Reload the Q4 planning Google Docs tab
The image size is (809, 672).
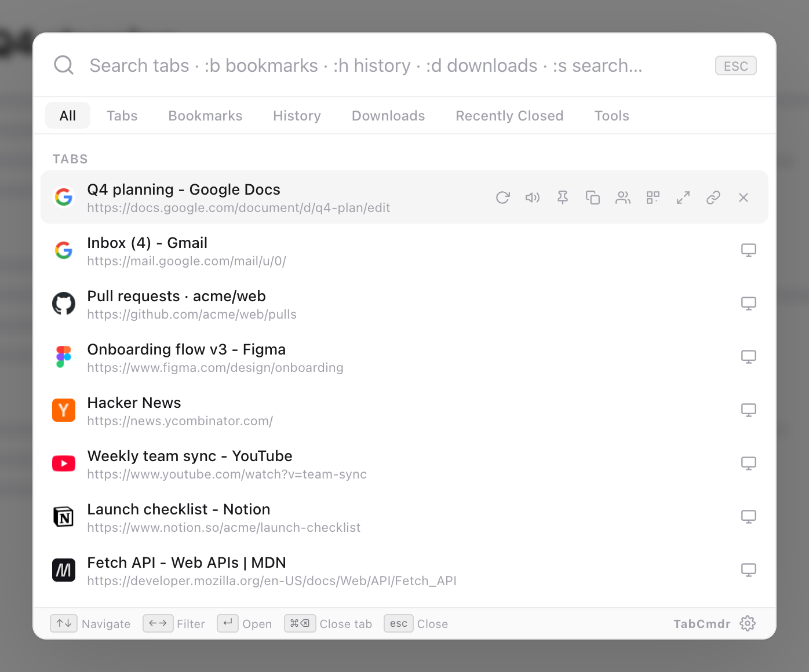click(502, 198)
